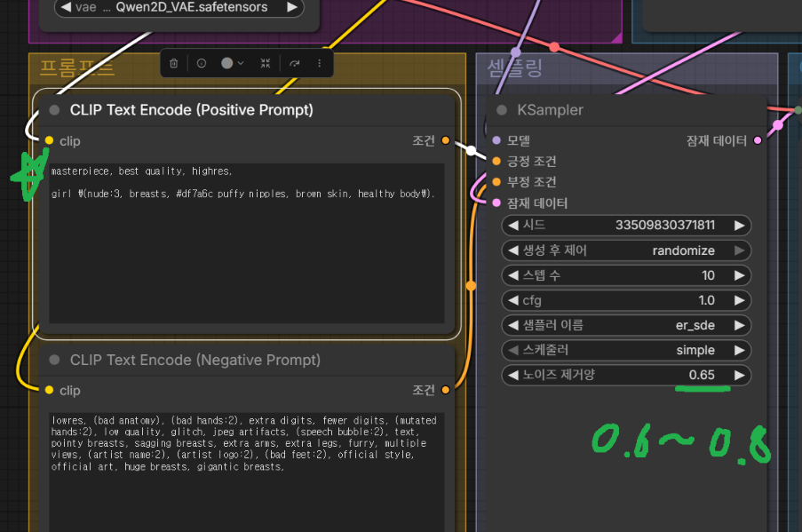This screenshot has width=802, height=532.
Task: Delete the selected node with trash icon
Action: [174, 63]
